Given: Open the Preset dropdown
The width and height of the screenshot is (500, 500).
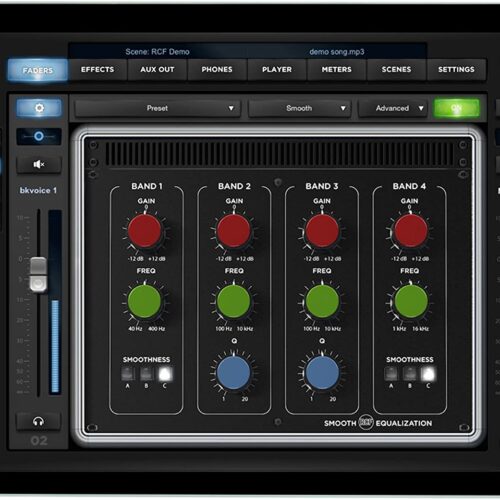Looking at the screenshot, I should point(158,108).
